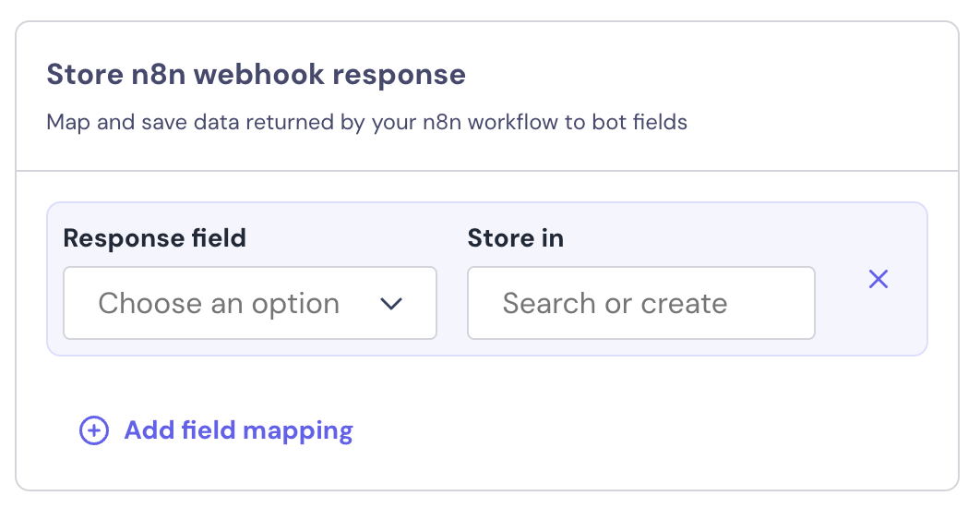The image size is (980, 508).
Task: Click the word 'Store' in the panel heading
Action: [80, 75]
